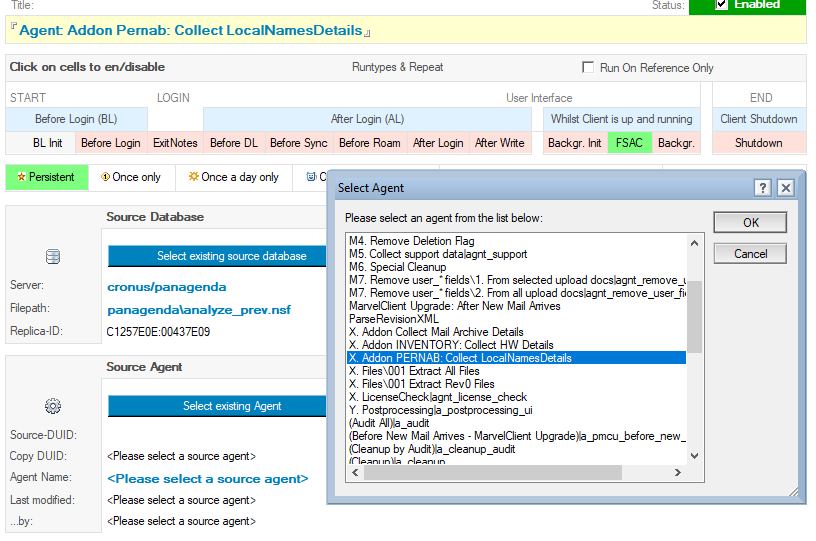This screenshot has height=541, width=816.
Task: Click agent list scroll up arrow
Action: [x=694, y=243]
